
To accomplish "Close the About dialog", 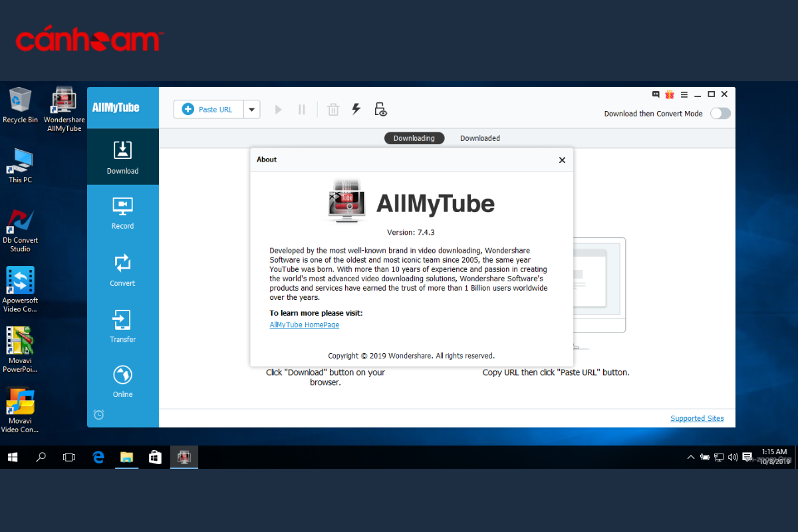I will pos(562,160).
